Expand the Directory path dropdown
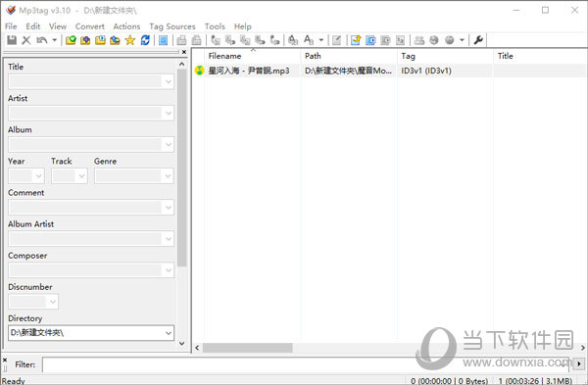Image resolution: width=588 pixels, height=385 pixels. [169, 333]
